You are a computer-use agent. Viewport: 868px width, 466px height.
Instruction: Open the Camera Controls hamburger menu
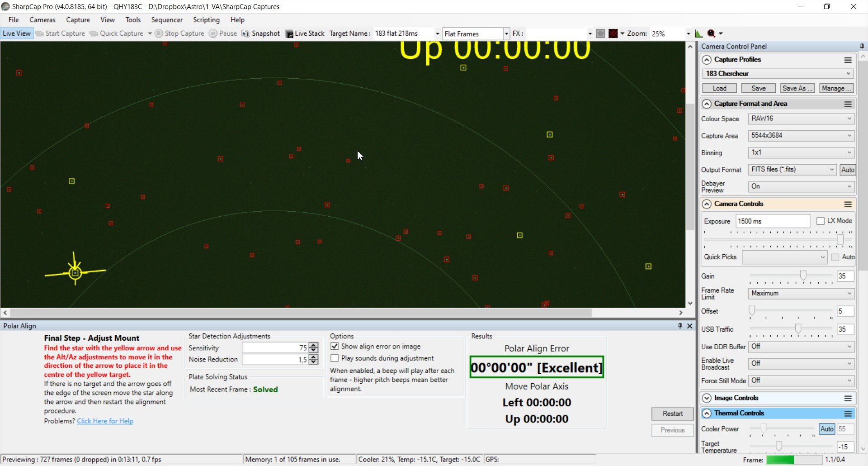click(848, 204)
